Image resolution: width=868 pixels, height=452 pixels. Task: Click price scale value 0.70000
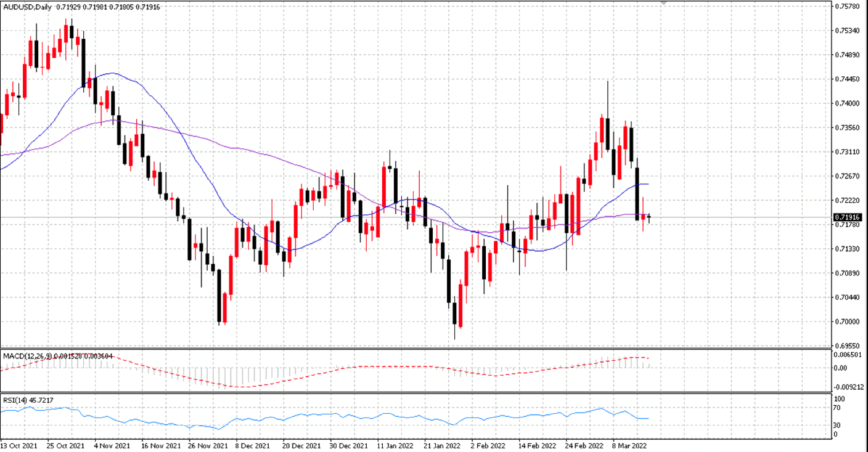click(x=848, y=321)
